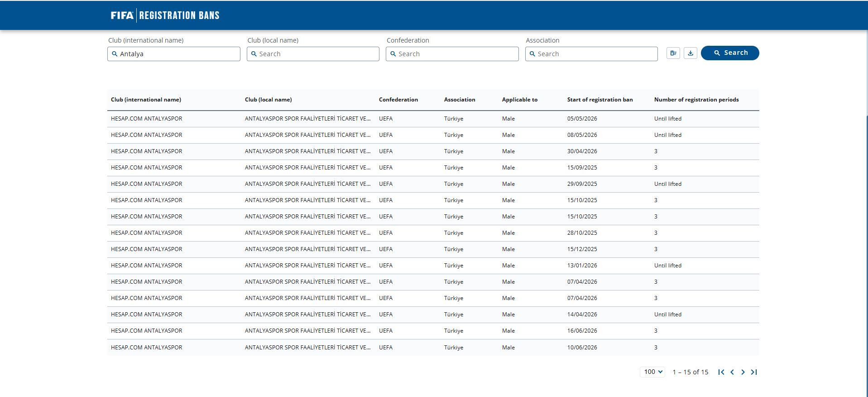Viewport: 868px width, 397px height.
Task: Click the Association column header
Action: coord(460,100)
